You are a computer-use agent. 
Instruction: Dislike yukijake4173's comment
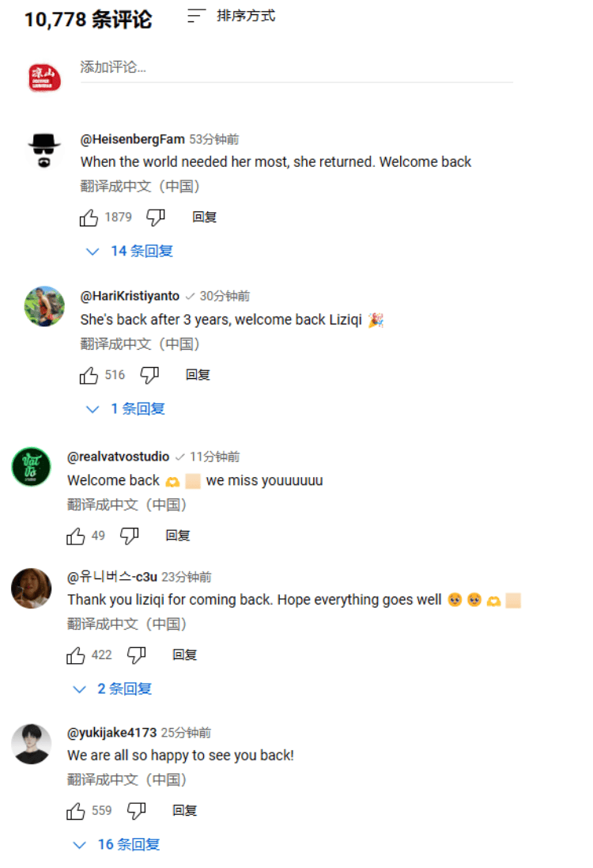136,811
